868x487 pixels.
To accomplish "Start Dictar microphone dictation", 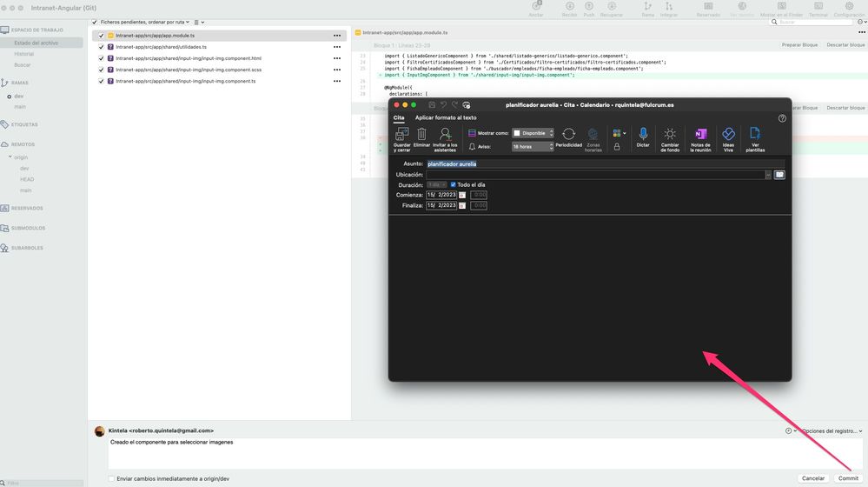I will [x=643, y=137].
